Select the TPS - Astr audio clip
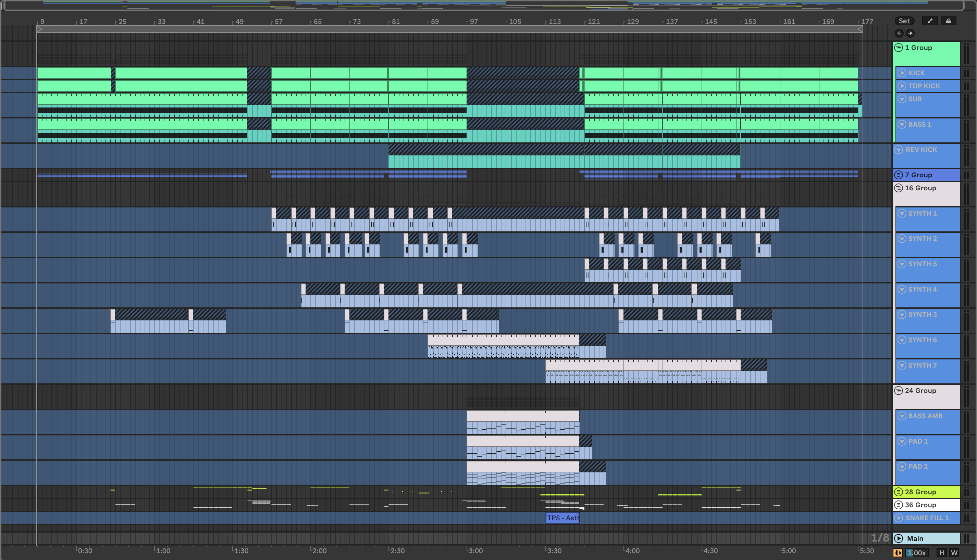The height and width of the screenshot is (560, 977). [562, 518]
